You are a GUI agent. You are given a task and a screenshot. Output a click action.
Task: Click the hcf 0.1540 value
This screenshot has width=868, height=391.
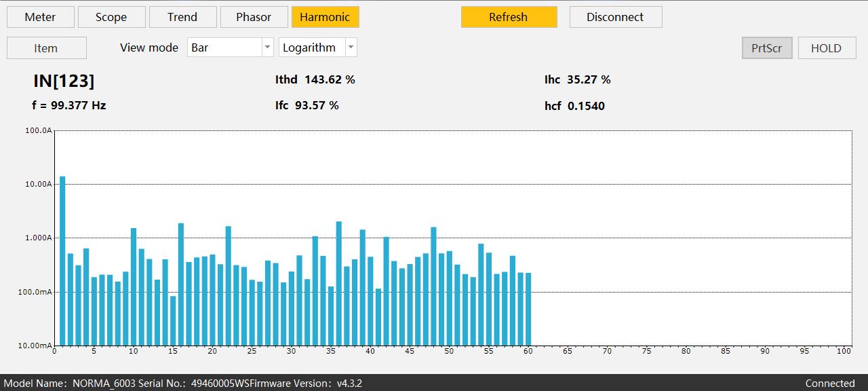[x=574, y=106]
